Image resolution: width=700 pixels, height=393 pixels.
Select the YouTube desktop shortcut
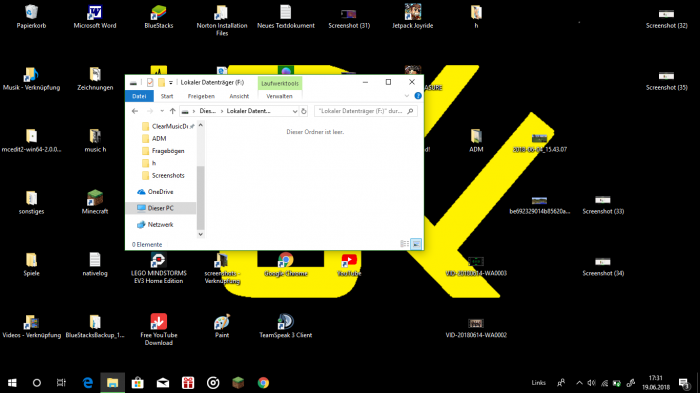pyautogui.click(x=349, y=264)
